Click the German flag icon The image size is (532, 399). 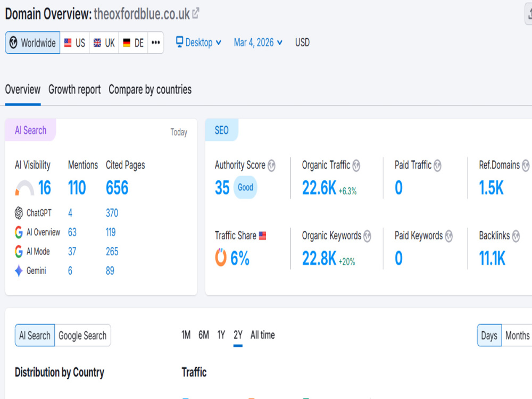pos(127,43)
